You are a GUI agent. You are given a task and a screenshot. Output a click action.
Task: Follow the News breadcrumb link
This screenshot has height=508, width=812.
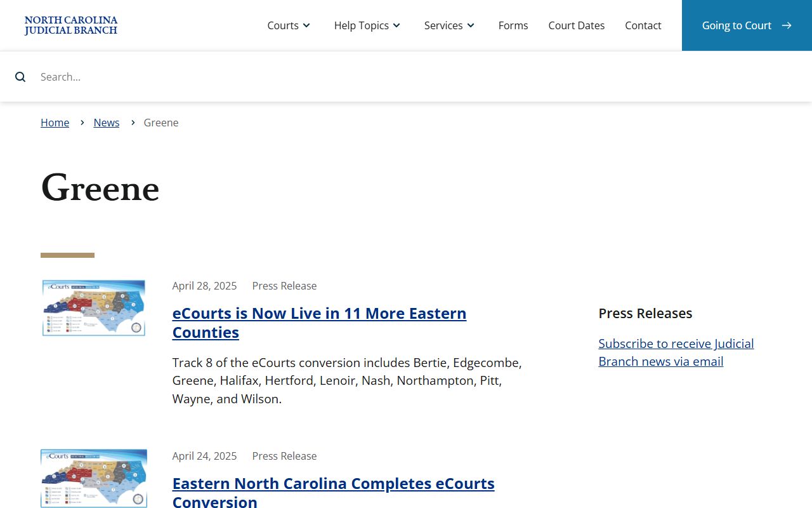(x=107, y=123)
